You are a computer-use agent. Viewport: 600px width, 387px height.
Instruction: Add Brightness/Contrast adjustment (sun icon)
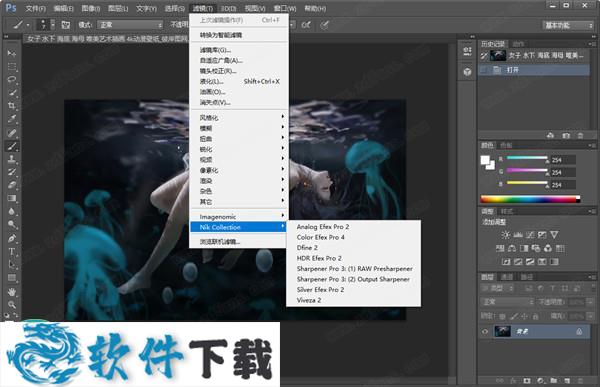point(505,235)
